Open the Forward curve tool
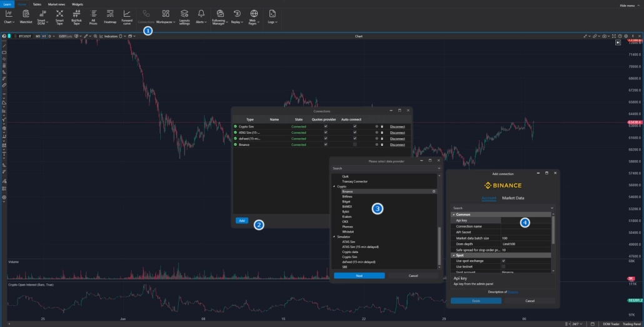 (x=127, y=18)
